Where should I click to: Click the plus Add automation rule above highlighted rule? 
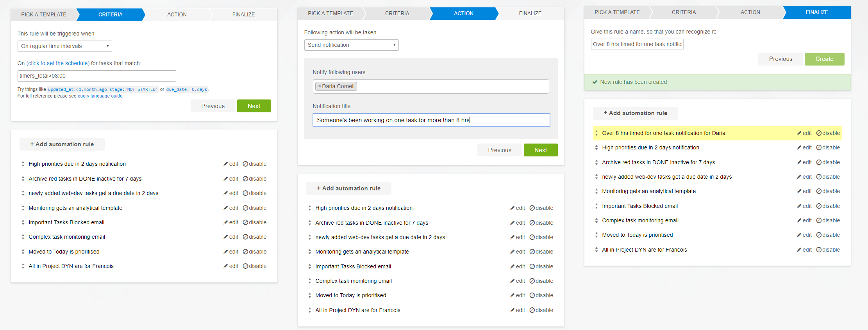tap(635, 113)
